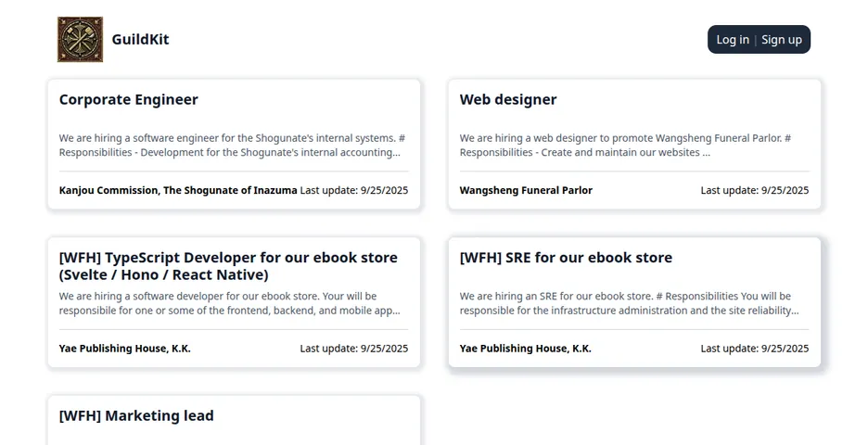Click the Log in link
The width and height of the screenshot is (868, 445).
point(733,40)
